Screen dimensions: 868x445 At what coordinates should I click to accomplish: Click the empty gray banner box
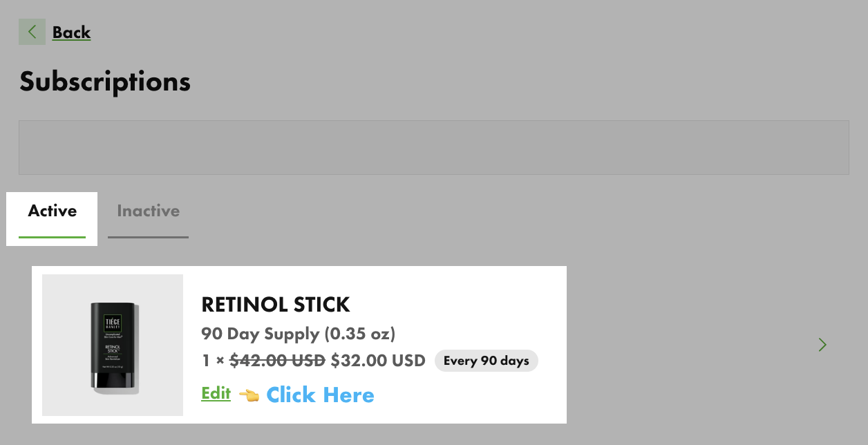[433, 147]
